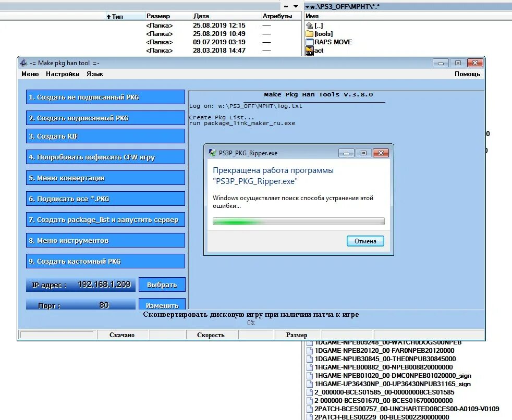This screenshot has height=420, width=512.
Task: Click 6. Подписать все *.PKG
Action: coord(105,199)
